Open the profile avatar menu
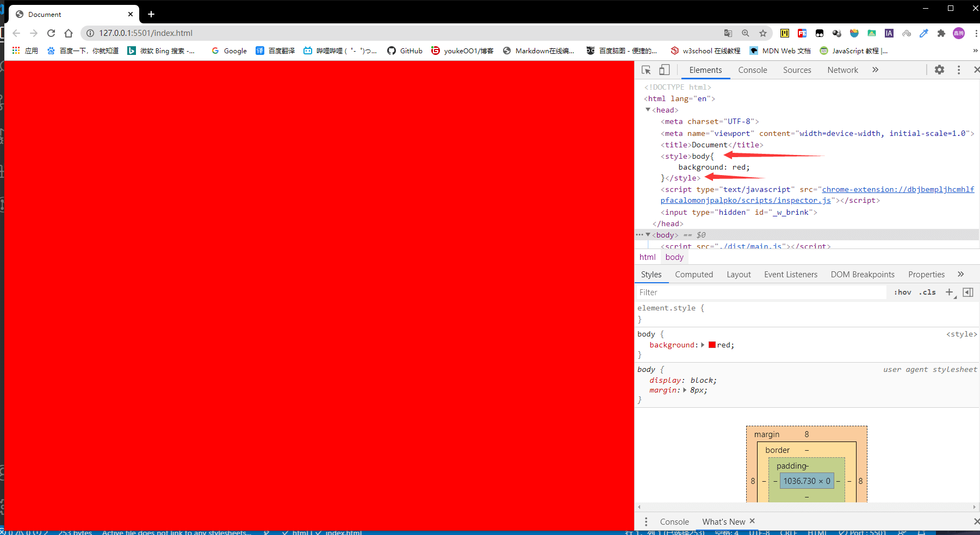This screenshot has height=535, width=980. (x=959, y=33)
